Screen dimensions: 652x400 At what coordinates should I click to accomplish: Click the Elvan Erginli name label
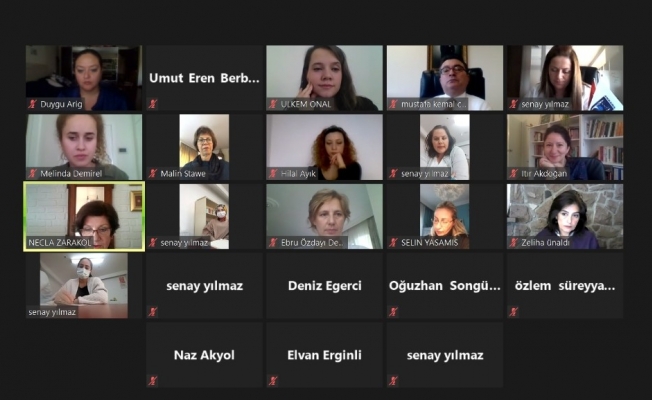pos(324,355)
